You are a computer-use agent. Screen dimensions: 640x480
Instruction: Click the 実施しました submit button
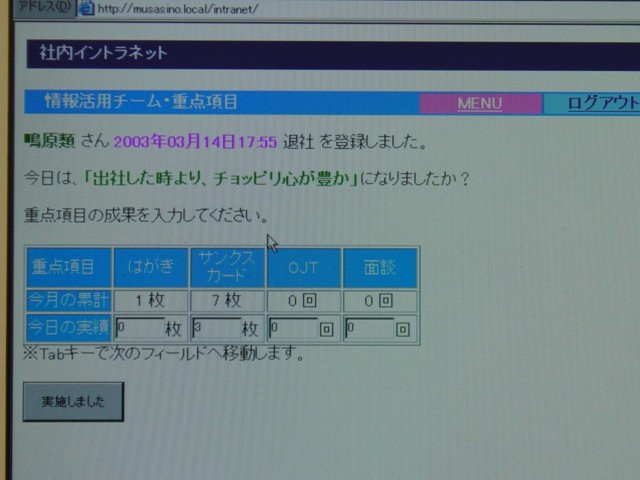[73, 402]
